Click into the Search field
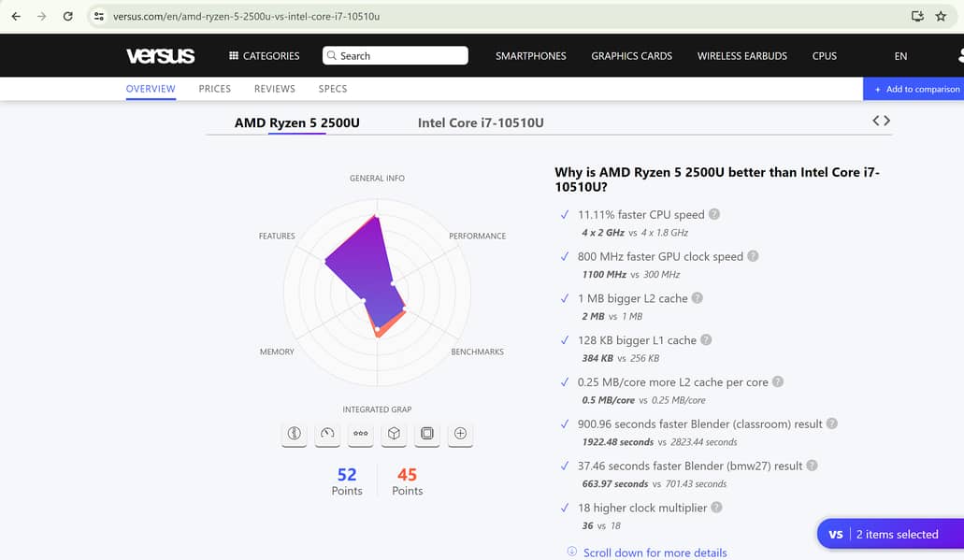 pos(396,56)
